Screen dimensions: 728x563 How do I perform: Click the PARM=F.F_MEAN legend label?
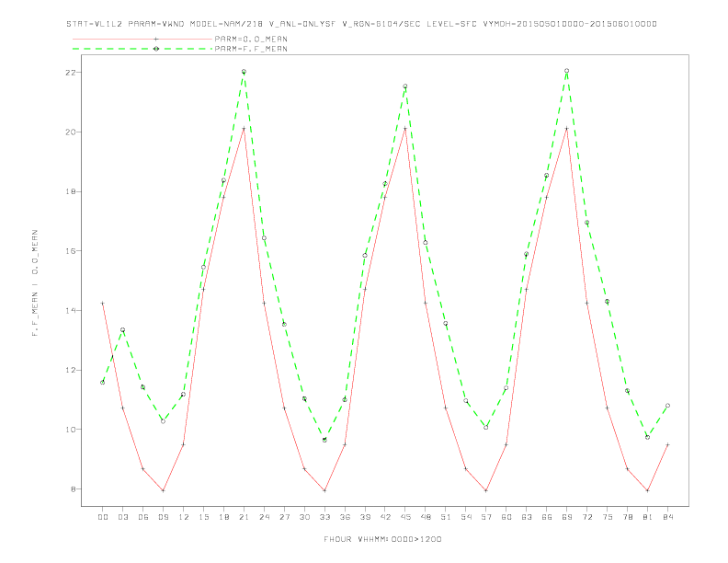pyautogui.click(x=251, y=49)
